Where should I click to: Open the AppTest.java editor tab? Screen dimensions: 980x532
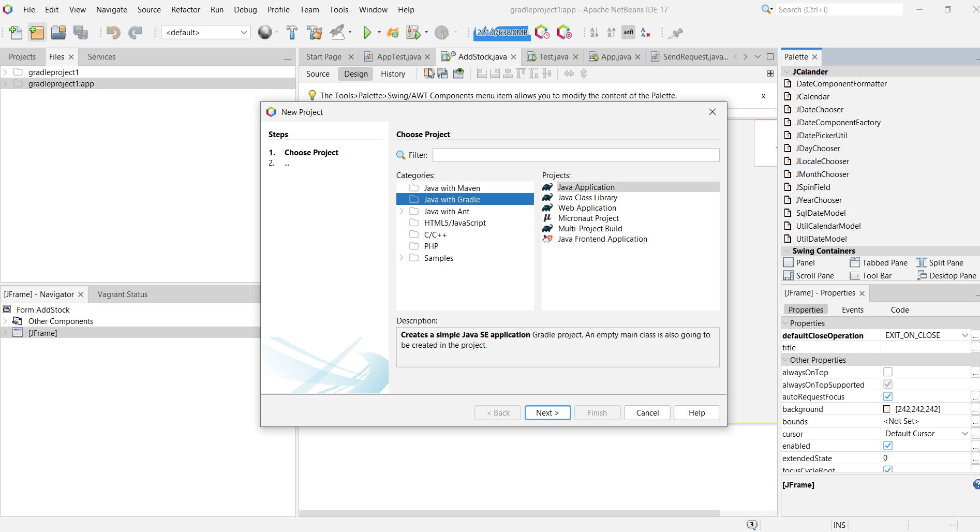click(398, 57)
